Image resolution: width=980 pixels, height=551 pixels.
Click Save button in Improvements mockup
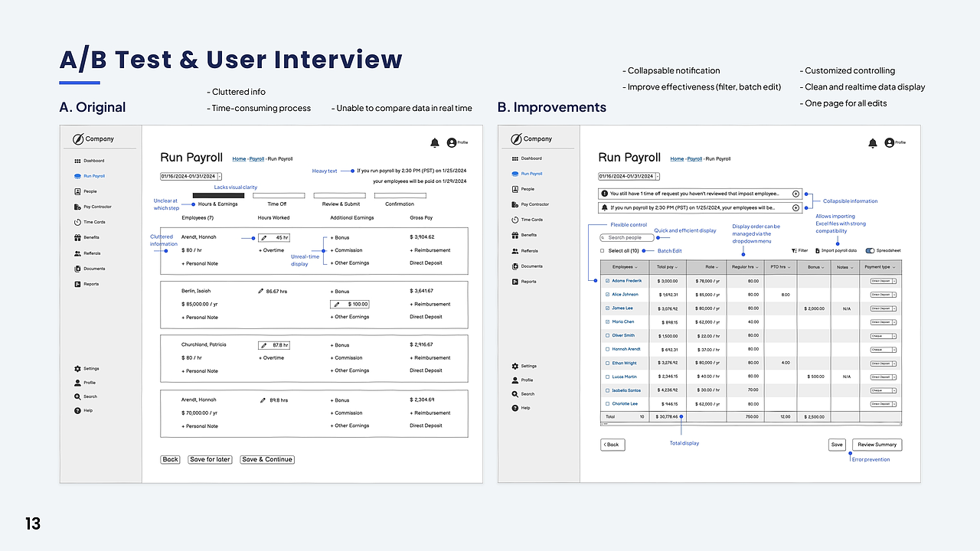pos(837,445)
